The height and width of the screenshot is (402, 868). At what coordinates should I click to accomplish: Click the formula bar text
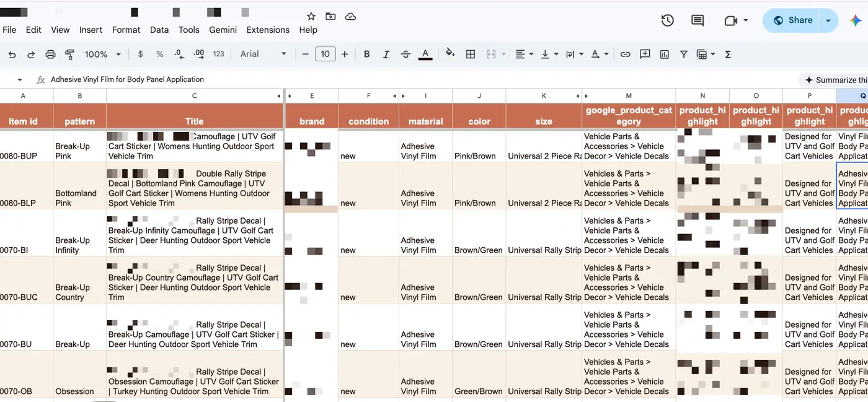pyautogui.click(x=127, y=79)
